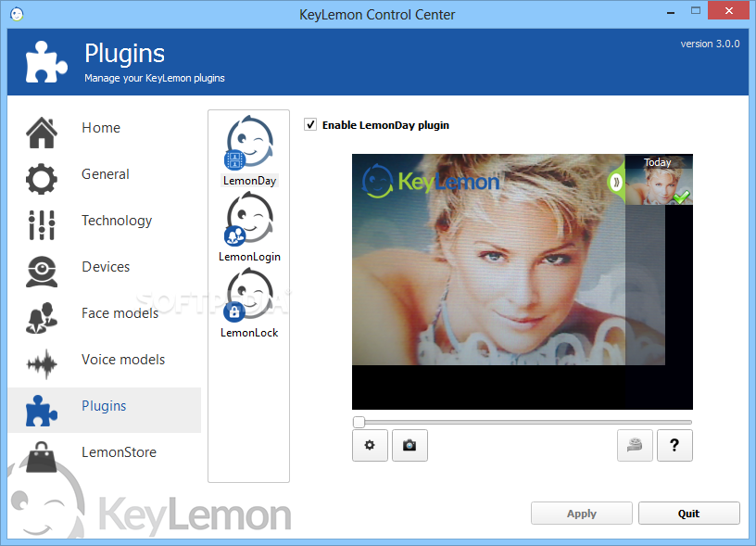Click the LemonDay label in plugin list
Image resolution: width=756 pixels, height=546 pixels.
(249, 181)
